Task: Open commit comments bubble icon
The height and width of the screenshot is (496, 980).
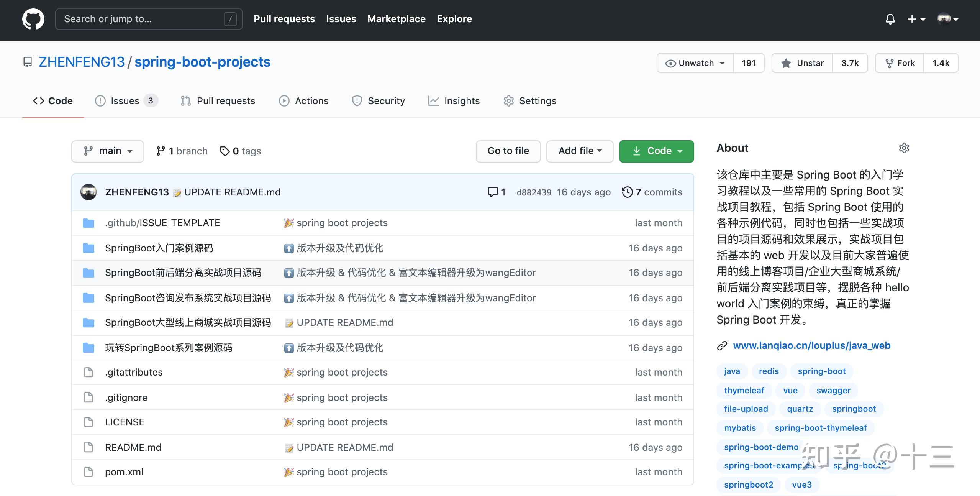Action: pyautogui.click(x=493, y=192)
